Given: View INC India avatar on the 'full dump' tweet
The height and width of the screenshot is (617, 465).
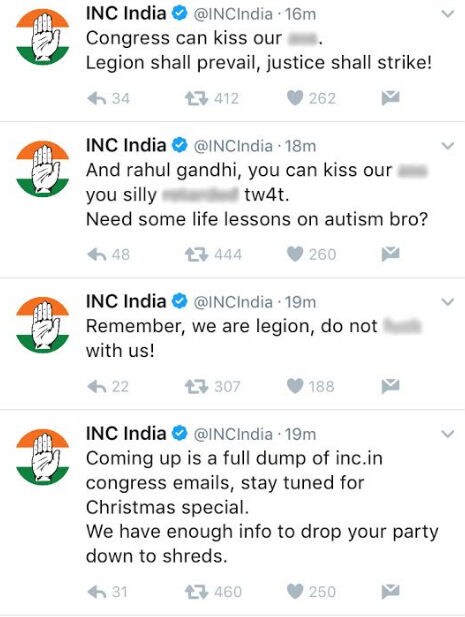Looking at the screenshot, I should (42, 457).
